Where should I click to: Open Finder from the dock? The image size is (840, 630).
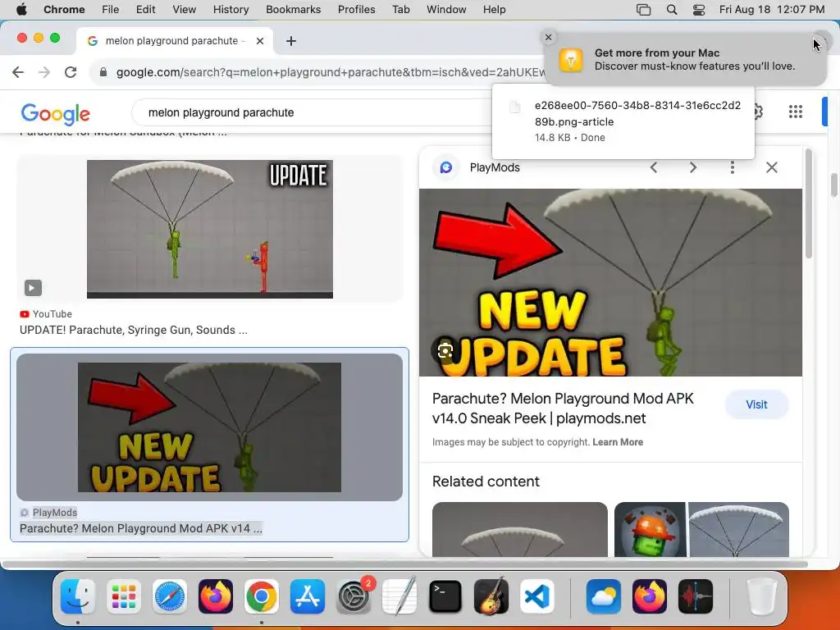pyautogui.click(x=78, y=596)
